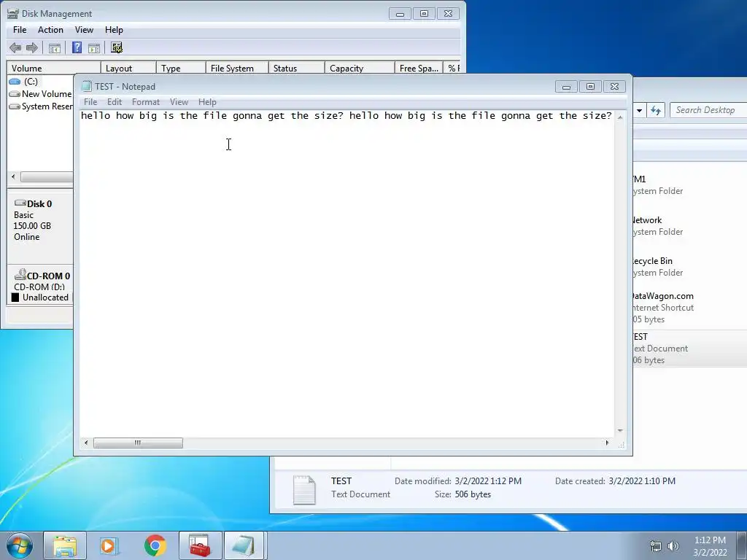Click the Capacity column header

[x=360, y=68]
